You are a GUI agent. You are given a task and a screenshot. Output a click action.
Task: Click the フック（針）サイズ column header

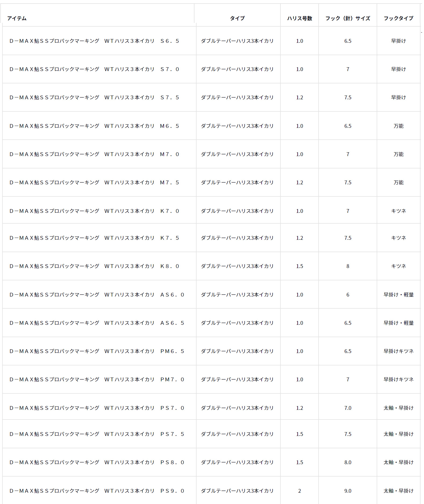tap(348, 18)
